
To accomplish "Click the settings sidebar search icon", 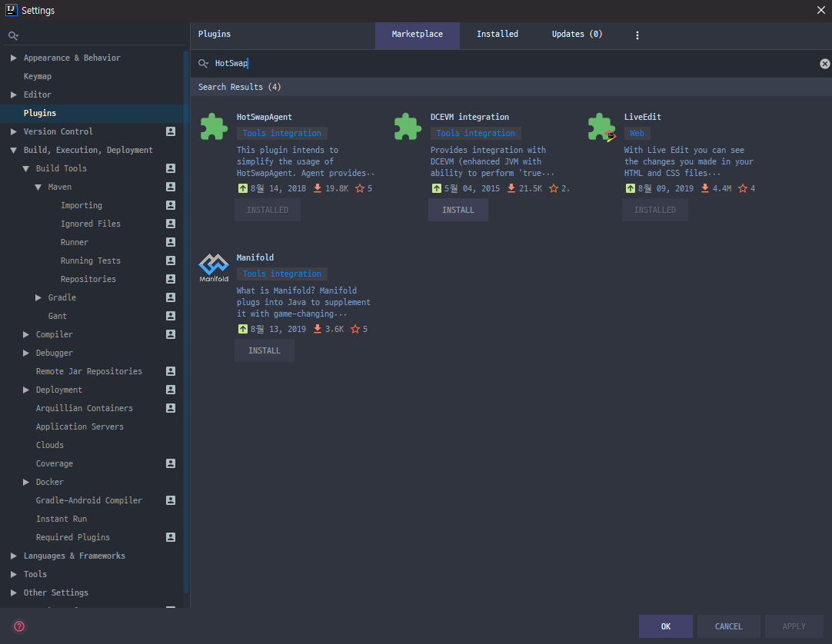I will tap(13, 35).
